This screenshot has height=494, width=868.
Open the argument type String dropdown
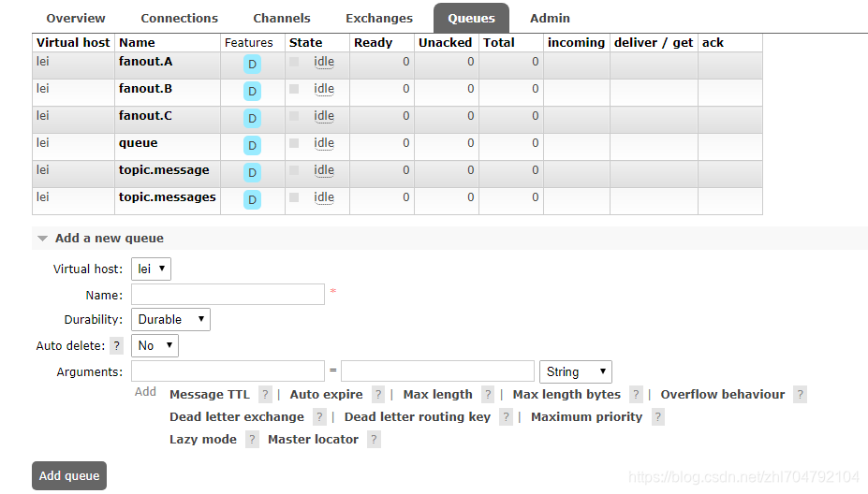pyautogui.click(x=576, y=371)
